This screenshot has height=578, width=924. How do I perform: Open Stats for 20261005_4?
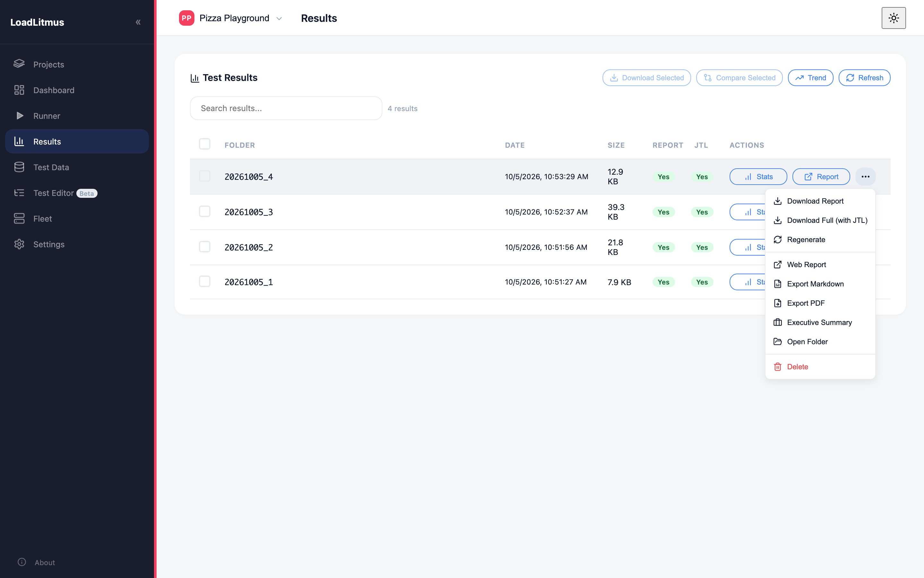(758, 177)
